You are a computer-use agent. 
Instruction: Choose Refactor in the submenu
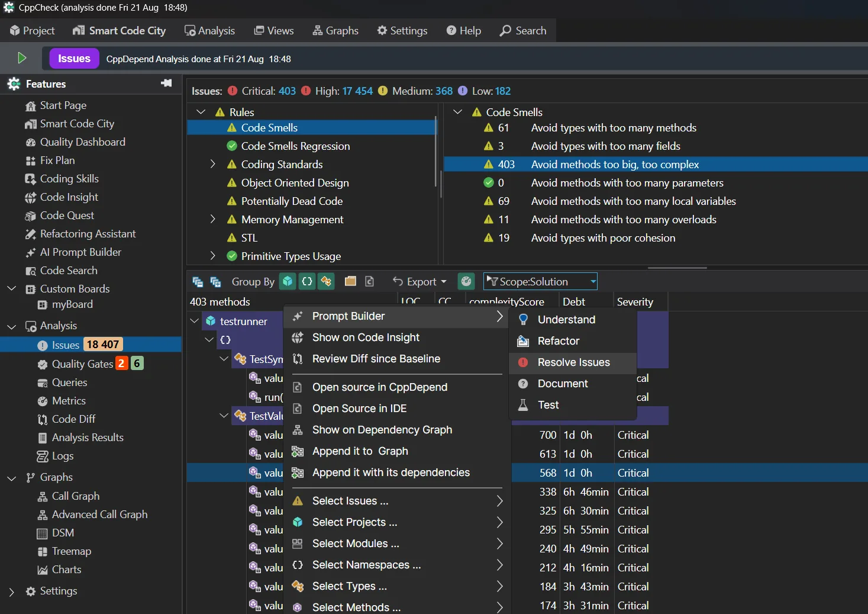(x=573, y=341)
